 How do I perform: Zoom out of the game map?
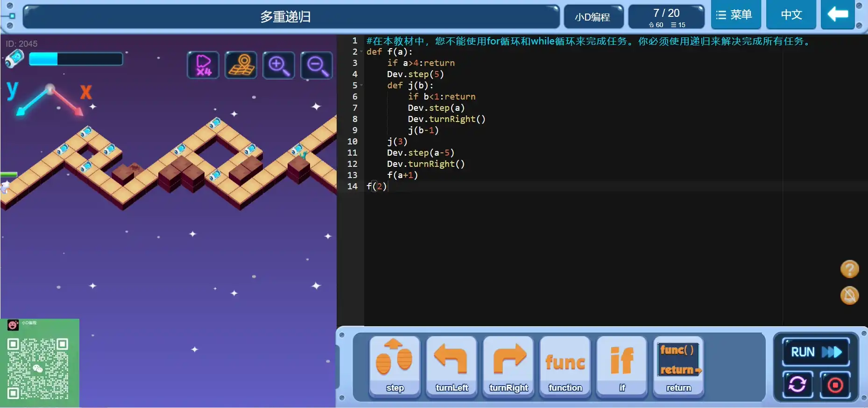point(317,65)
